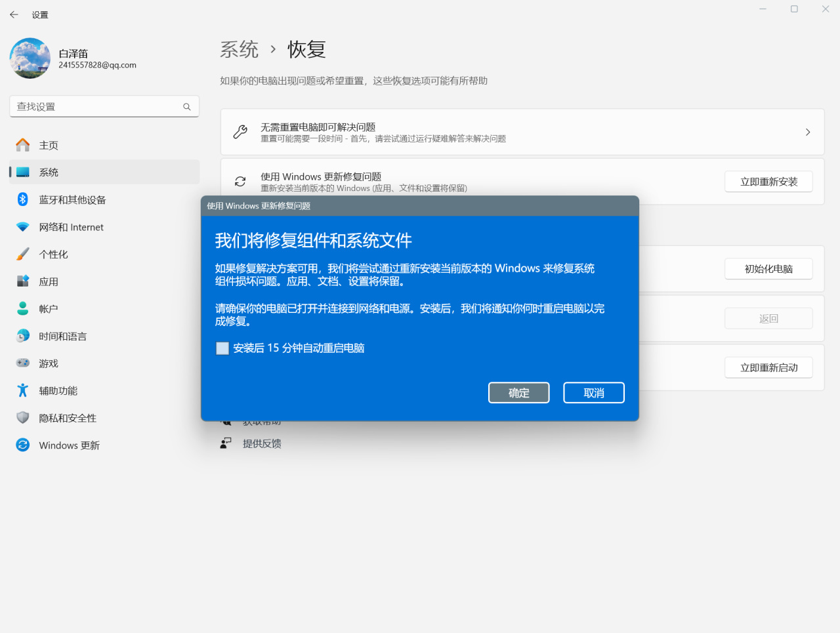
Task: Click the search magnifier icon
Action: coord(187,107)
